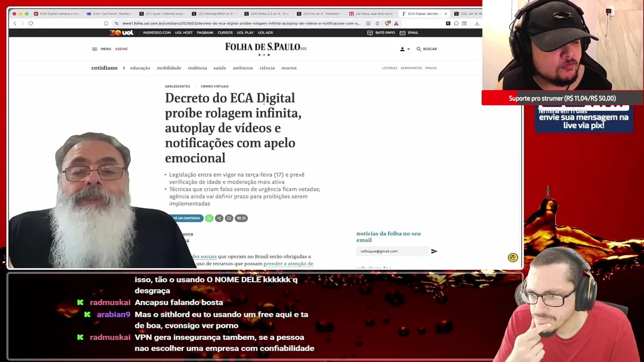
Task: Switch to the 'Com "Lei Felca", Rockstar' tab
Action: click(x=109, y=14)
